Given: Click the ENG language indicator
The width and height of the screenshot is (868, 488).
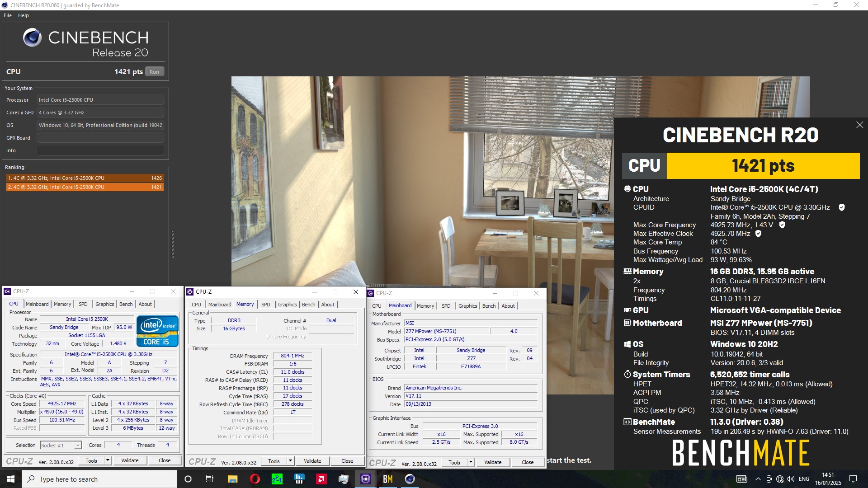Looking at the screenshot, I should [x=804, y=479].
